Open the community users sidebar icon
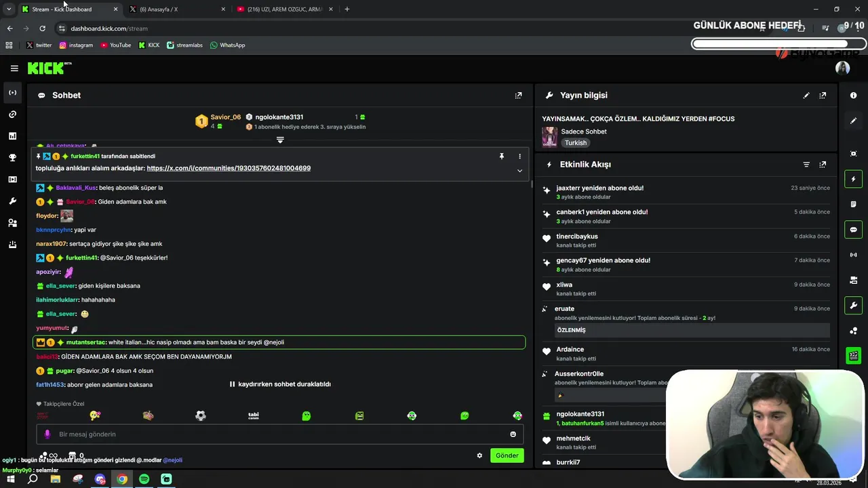 pos(12,223)
